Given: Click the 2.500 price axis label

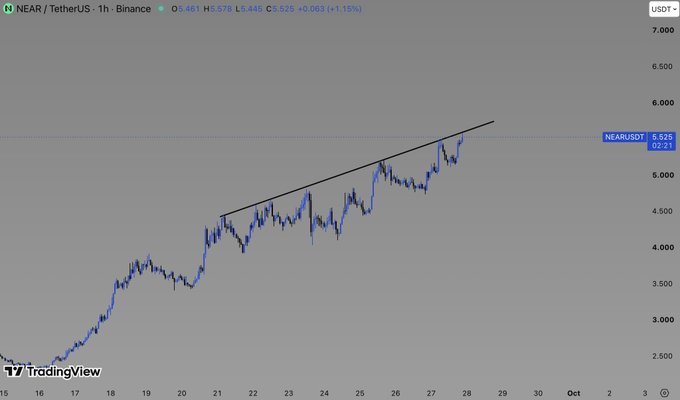Looking at the screenshot, I should [x=663, y=356].
